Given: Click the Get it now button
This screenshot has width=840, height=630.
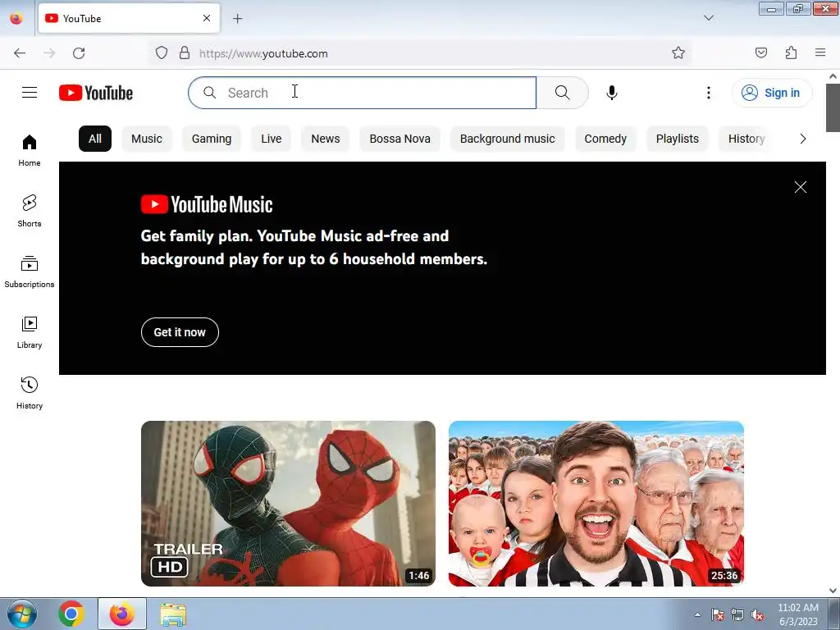Looking at the screenshot, I should [x=180, y=332].
